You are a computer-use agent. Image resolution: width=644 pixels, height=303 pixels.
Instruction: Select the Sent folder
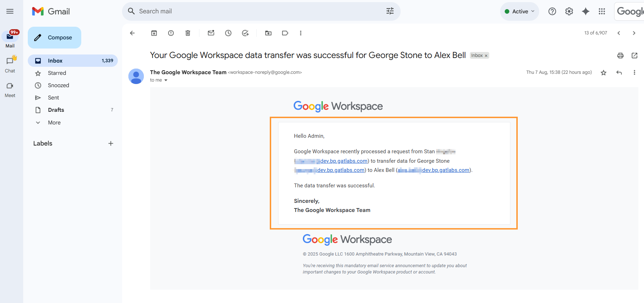point(73,98)
